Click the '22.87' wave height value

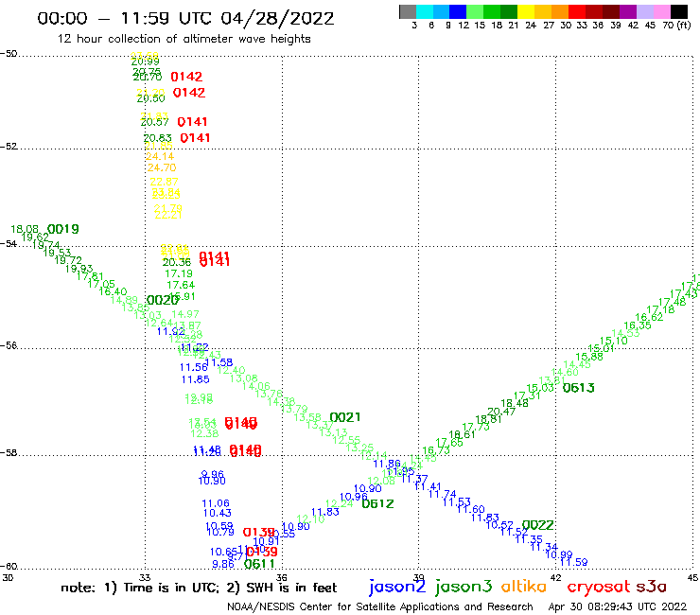[x=164, y=182]
